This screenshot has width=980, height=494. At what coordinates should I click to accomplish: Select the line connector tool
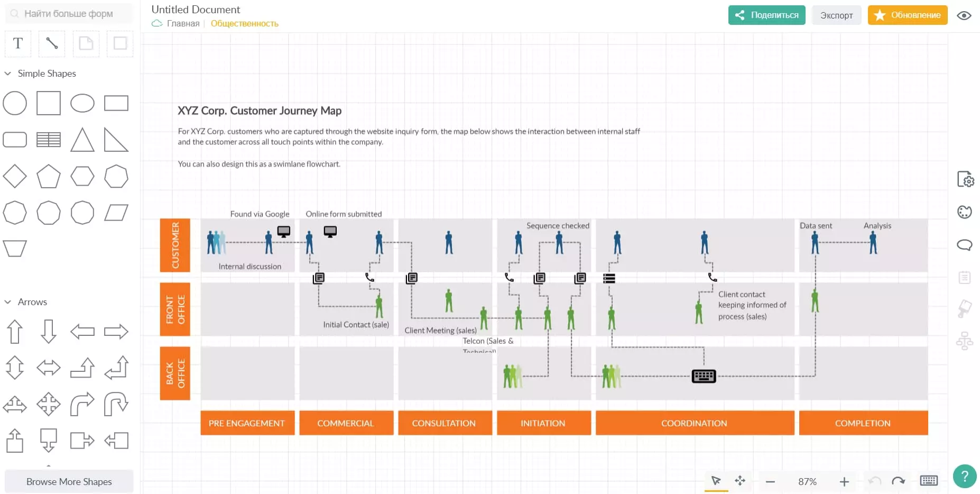tap(52, 43)
